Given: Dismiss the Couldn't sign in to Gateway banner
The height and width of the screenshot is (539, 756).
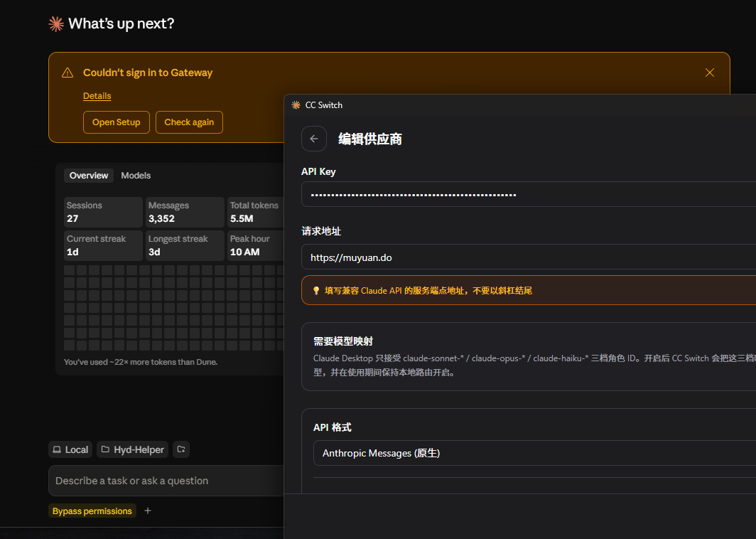Looking at the screenshot, I should [709, 73].
